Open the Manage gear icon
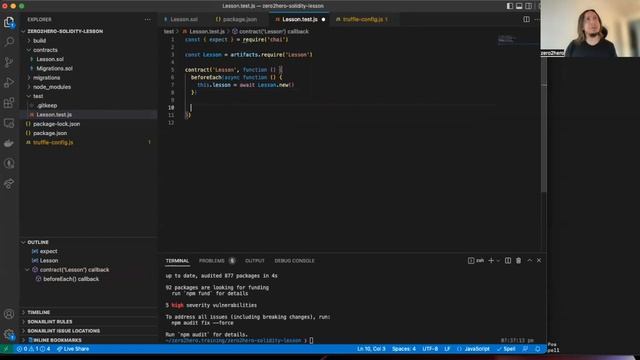Viewport: 640px width, 360px height. tap(9, 334)
